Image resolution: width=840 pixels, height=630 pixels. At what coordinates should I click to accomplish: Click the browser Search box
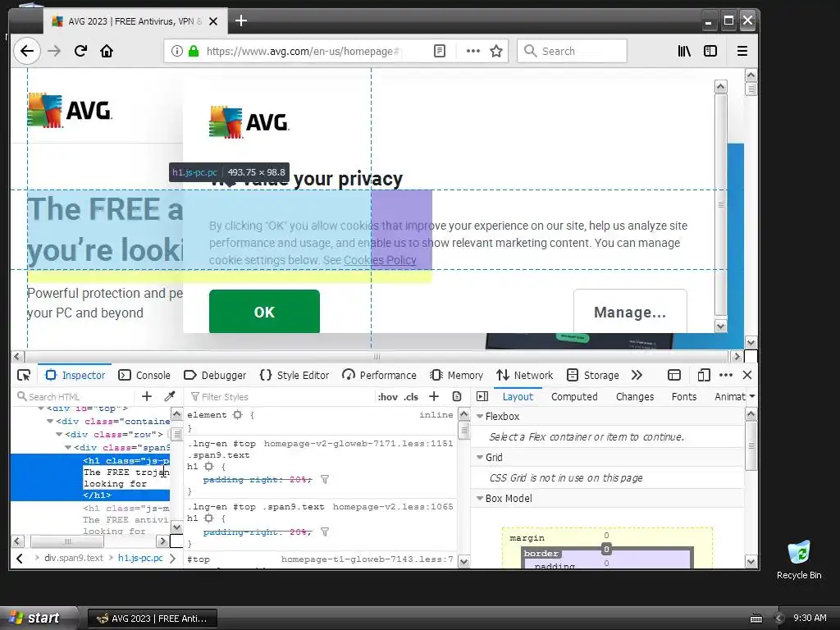(572, 51)
